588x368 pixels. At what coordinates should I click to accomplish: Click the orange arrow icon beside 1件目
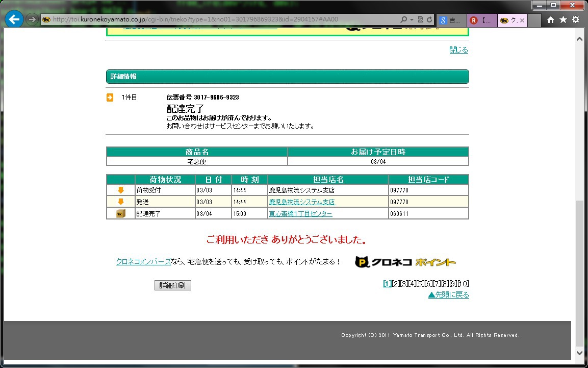[x=110, y=97]
